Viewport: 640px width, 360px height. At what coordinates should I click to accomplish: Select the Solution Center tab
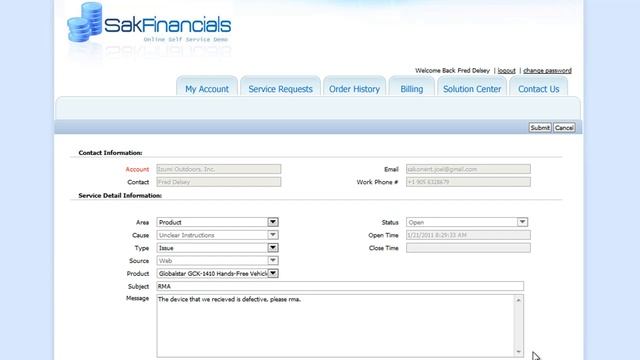(472, 87)
